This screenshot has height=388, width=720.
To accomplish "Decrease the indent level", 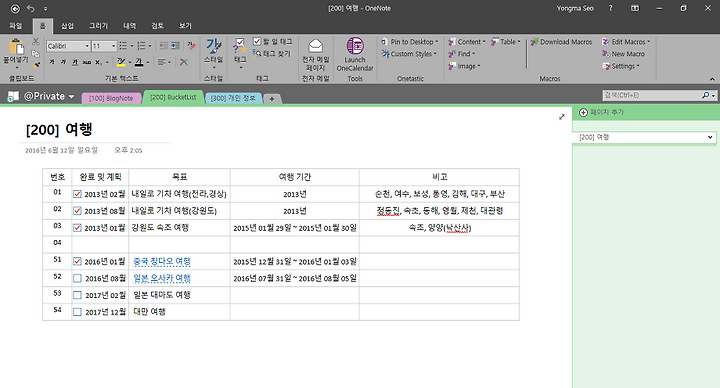I will [163, 46].
